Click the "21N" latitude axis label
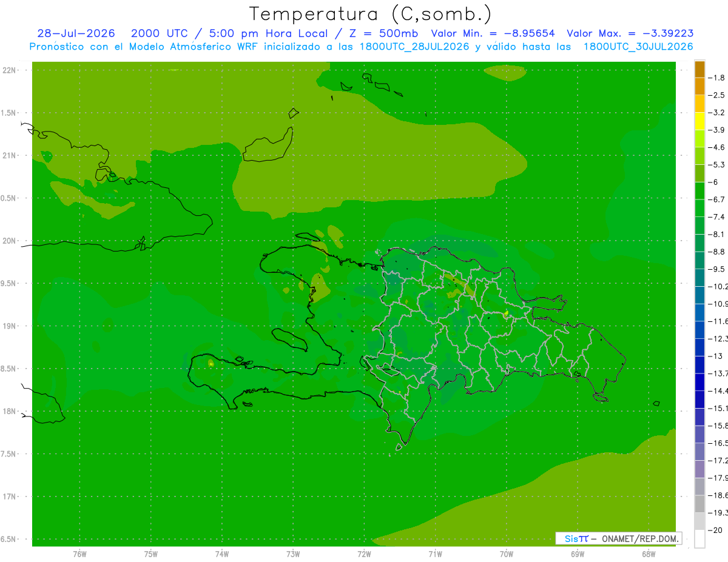Viewport: 728px width, 562px height. click(10, 156)
